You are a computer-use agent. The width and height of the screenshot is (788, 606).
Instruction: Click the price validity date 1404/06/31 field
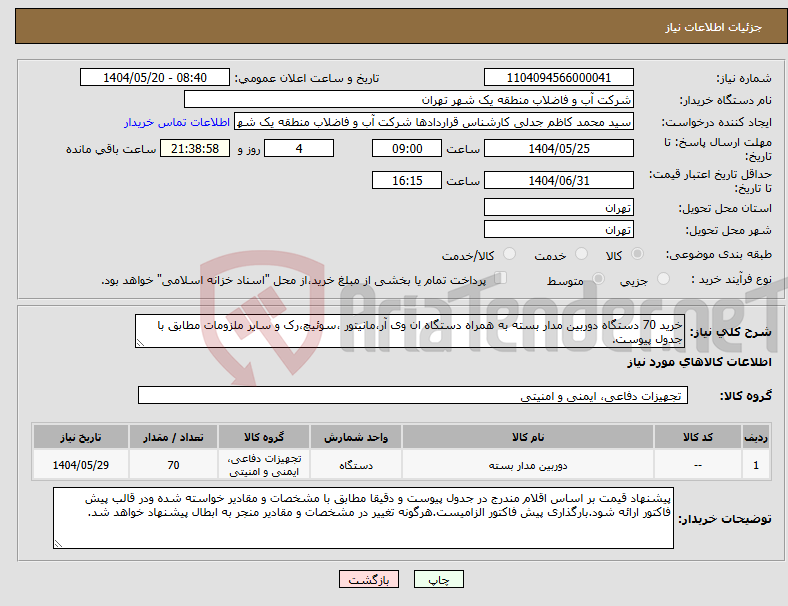[x=558, y=180]
